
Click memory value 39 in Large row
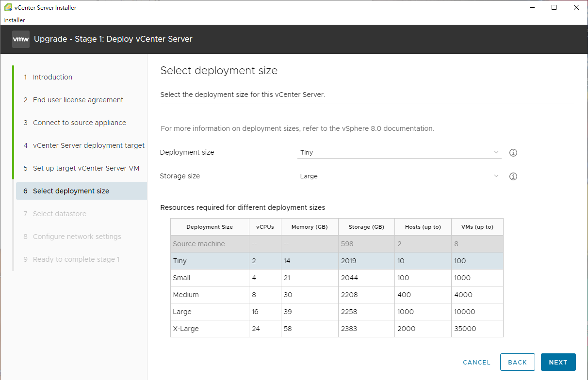tap(288, 312)
